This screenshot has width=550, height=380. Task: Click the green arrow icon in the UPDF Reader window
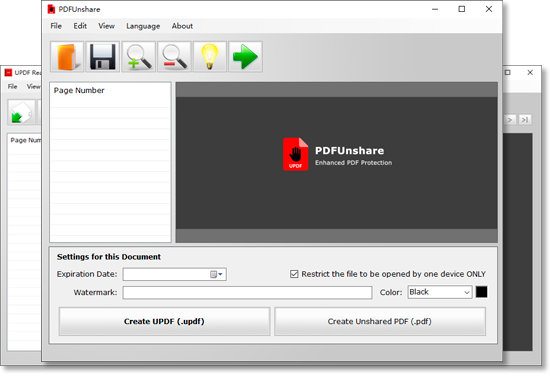pos(21,112)
